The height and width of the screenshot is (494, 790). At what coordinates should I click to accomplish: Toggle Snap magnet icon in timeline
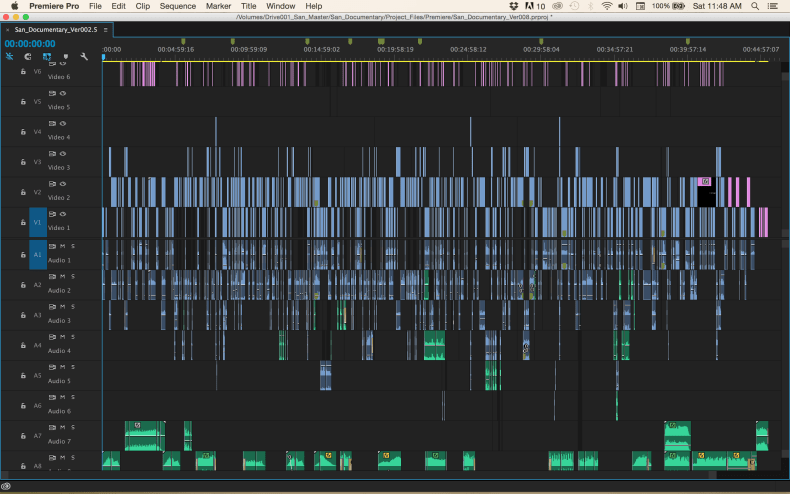[28, 57]
